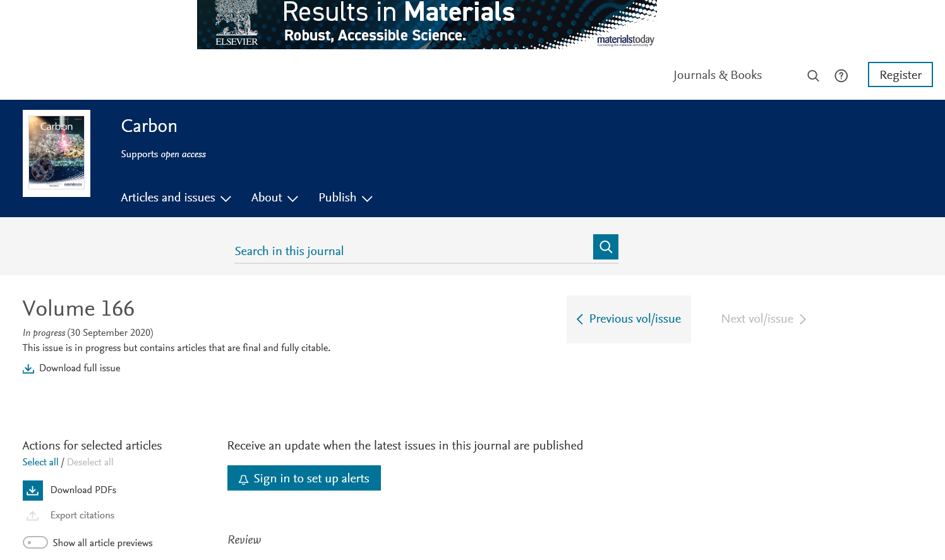Open Journals & Books link
Screen dimensions: 945x560
(717, 75)
